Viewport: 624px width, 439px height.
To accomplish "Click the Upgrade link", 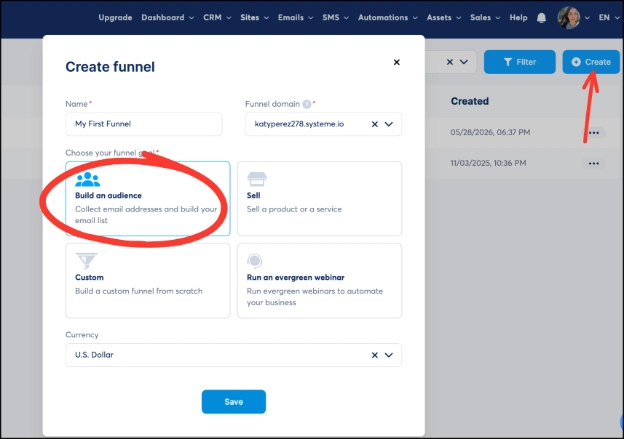I will (115, 18).
